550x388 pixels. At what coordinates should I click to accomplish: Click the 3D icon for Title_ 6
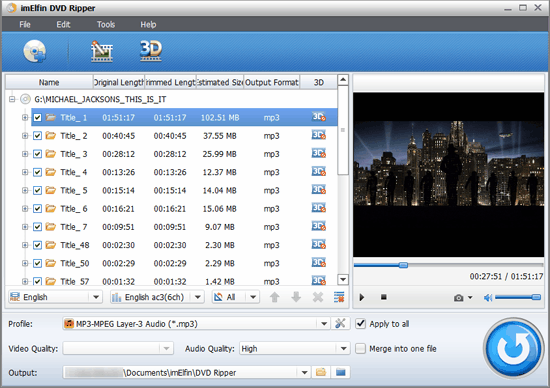pyautogui.click(x=318, y=208)
